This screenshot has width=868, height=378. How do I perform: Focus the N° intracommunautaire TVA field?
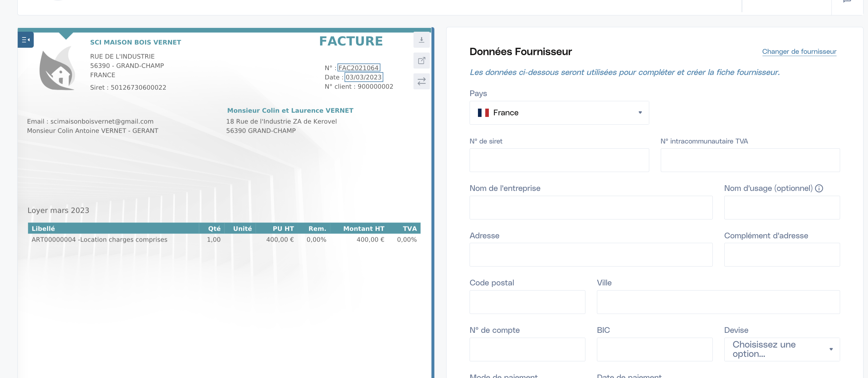750,160
